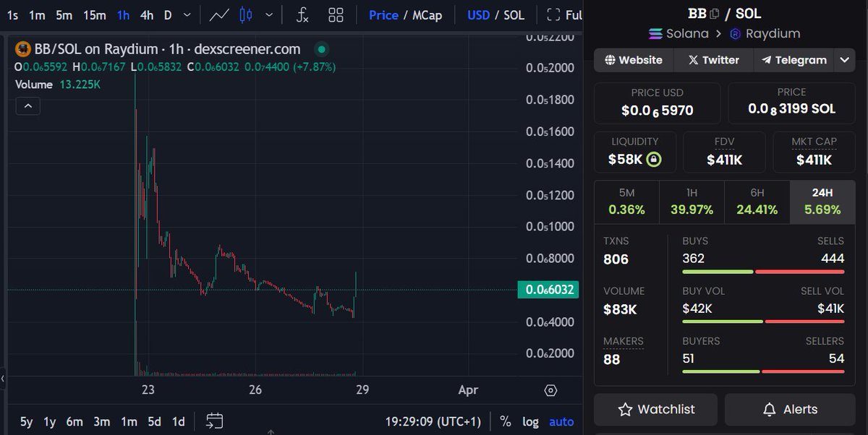
Task: Open the extra intervals dropdown arrow
Action: pos(187,14)
